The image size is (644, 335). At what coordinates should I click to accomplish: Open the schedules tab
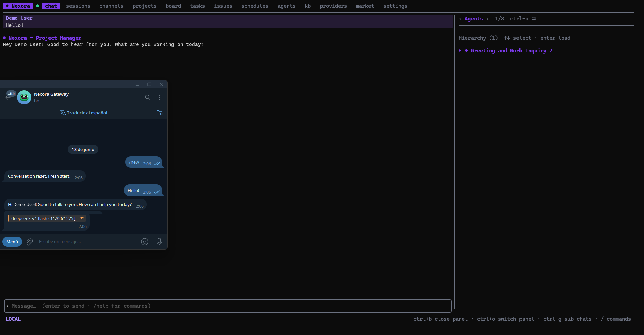255,6
